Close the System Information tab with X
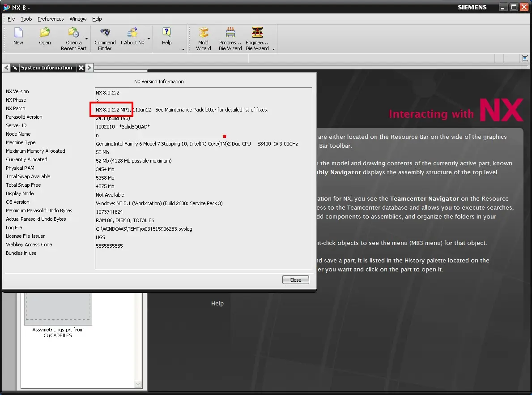Image resolution: width=532 pixels, height=395 pixels. pos(81,68)
